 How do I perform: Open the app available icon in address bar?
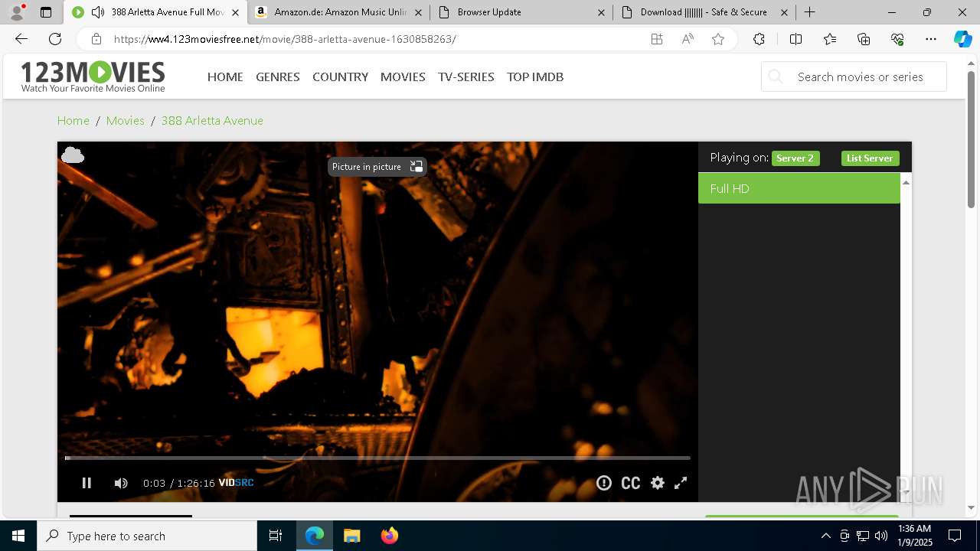point(657,39)
